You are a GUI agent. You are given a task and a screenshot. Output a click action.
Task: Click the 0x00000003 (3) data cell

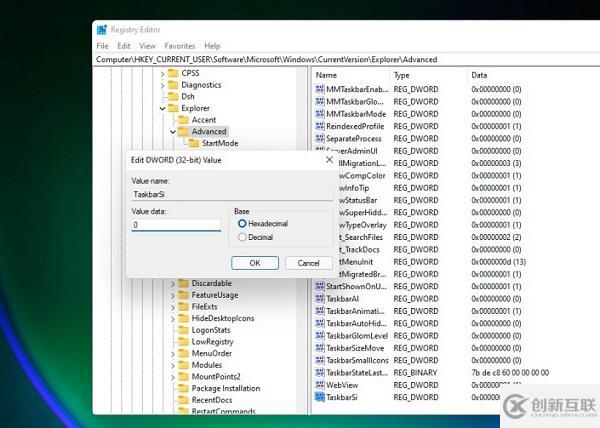[496, 163]
